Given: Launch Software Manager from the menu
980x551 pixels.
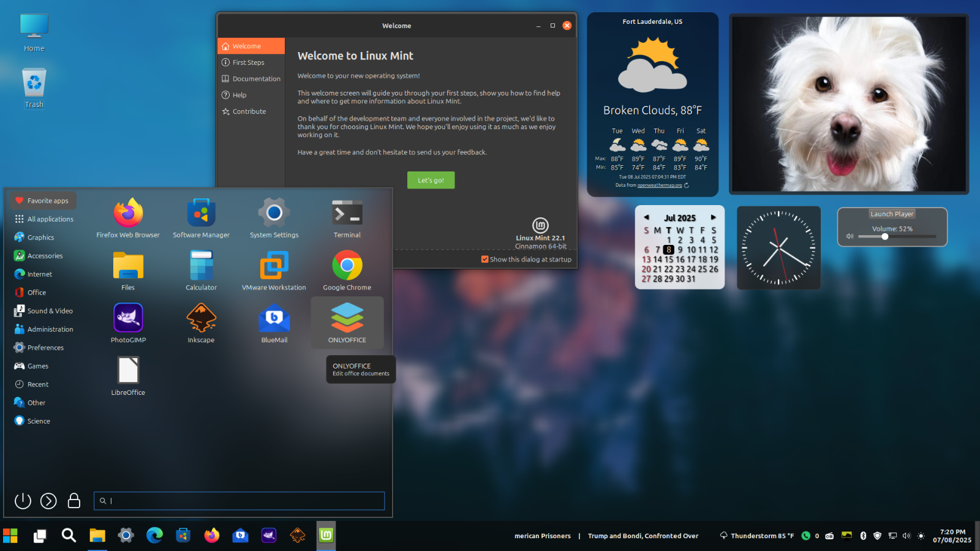Looking at the screenshot, I should pos(201,214).
